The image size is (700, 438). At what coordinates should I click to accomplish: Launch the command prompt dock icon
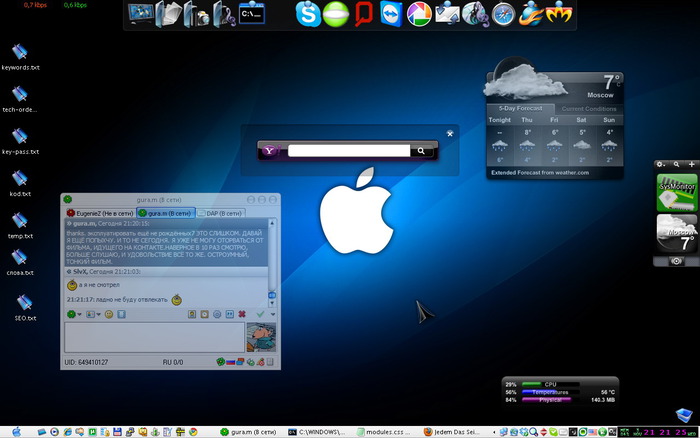(x=252, y=13)
